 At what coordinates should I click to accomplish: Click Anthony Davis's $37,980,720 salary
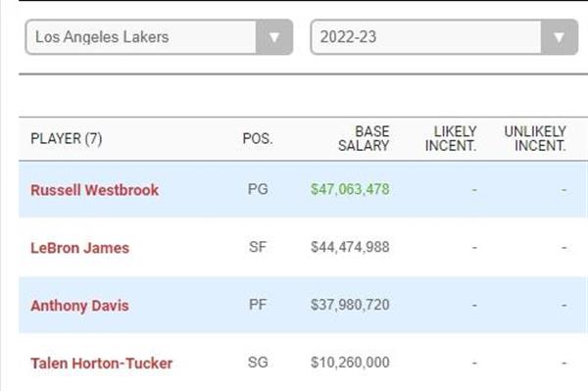(x=350, y=305)
